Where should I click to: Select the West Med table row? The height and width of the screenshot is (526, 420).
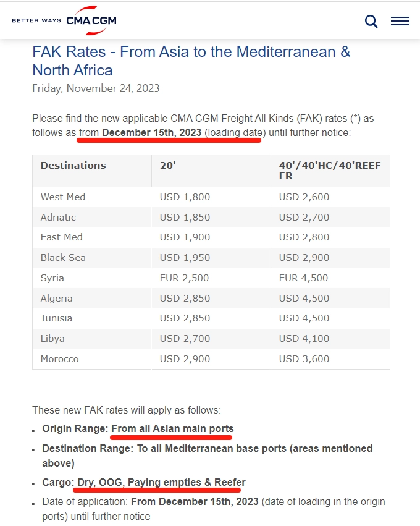click(x=211, y=197)
